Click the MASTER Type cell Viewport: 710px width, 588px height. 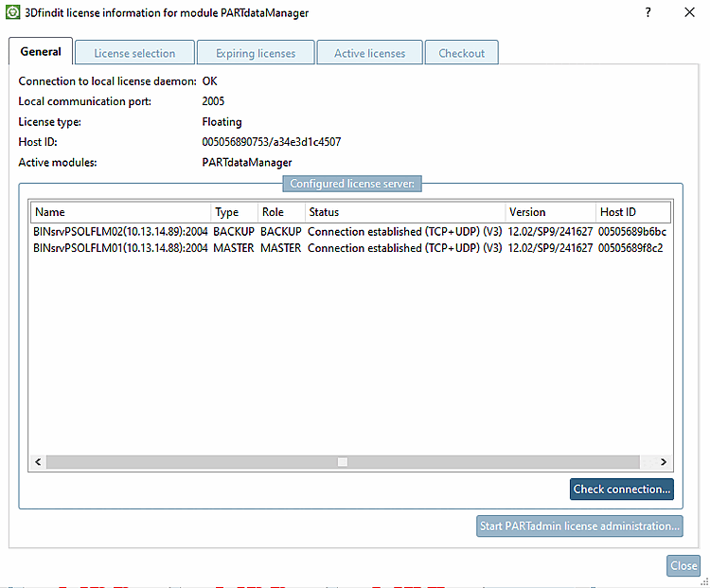click(234, 248)
